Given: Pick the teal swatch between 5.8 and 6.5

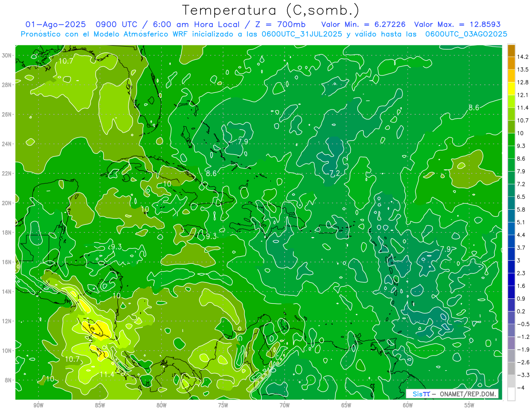Looking at the screenshot, I should coord(511,203).
